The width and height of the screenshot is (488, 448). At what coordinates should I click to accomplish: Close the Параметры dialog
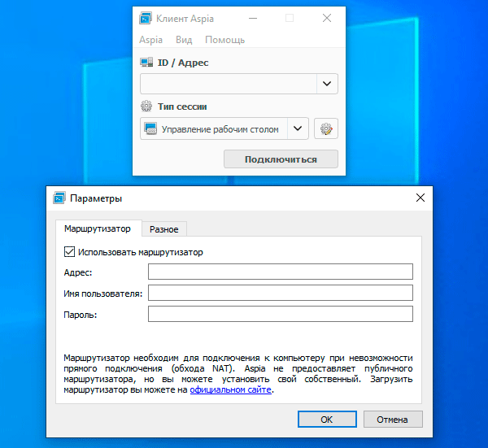pyautogui.click(x=420, y=198)
